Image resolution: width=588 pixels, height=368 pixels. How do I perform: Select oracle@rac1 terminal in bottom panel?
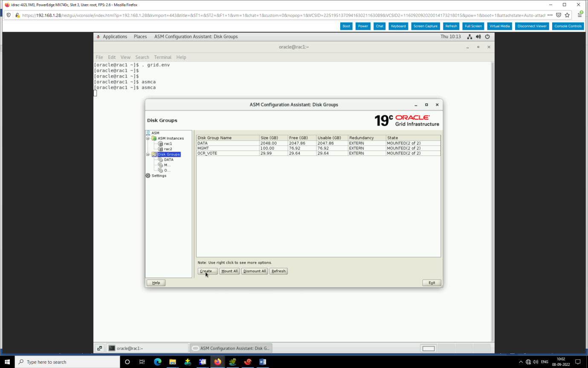(x=147, y=348)
